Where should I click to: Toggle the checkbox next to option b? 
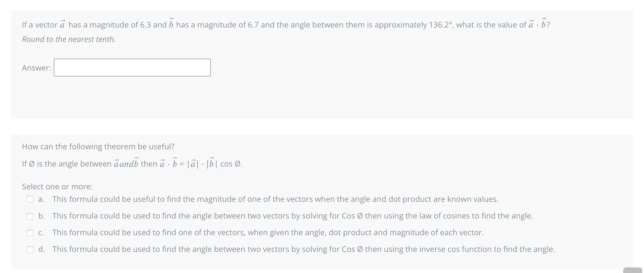[x=30, y=216]
